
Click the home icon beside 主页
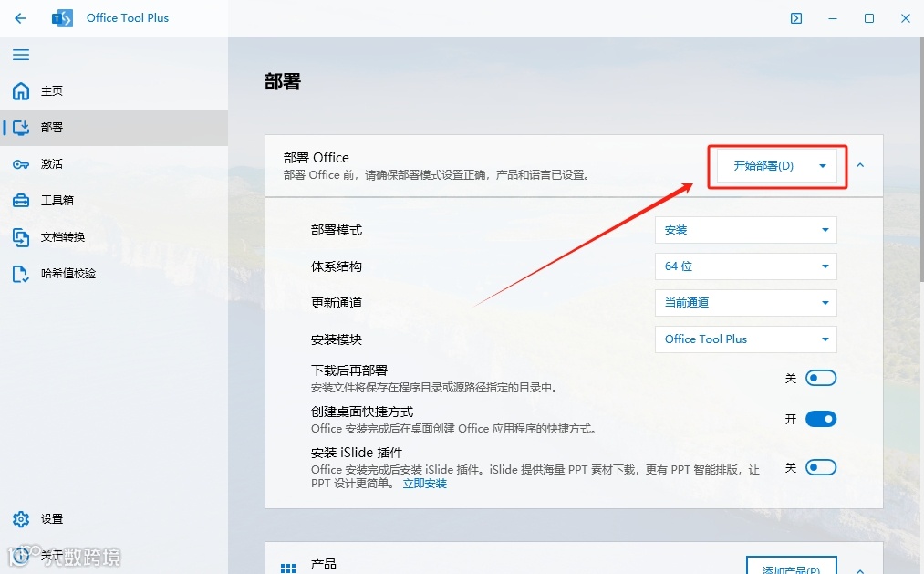click(21, 90)
